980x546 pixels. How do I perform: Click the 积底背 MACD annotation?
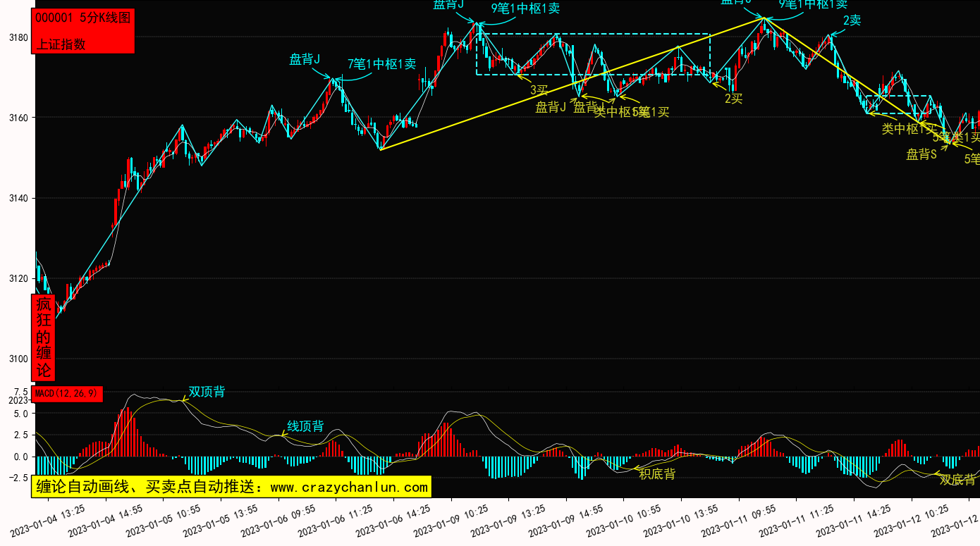[657, 474]
